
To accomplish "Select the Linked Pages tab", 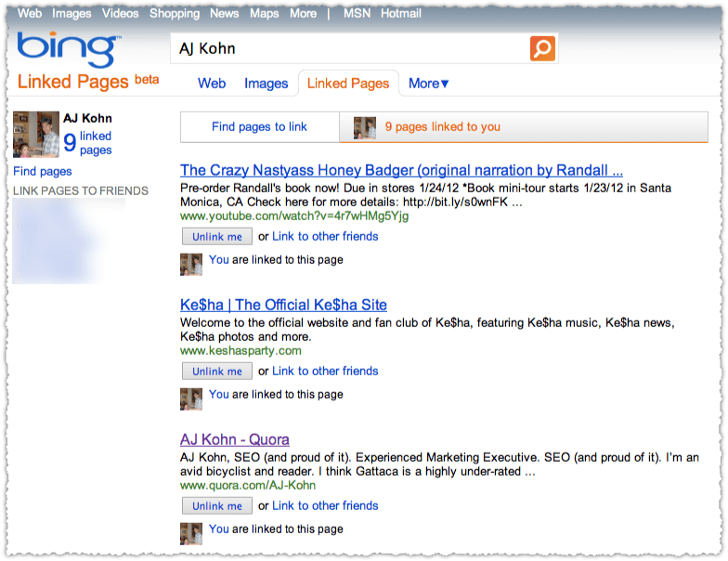I will pyautogui.click(x=348, y=84).
